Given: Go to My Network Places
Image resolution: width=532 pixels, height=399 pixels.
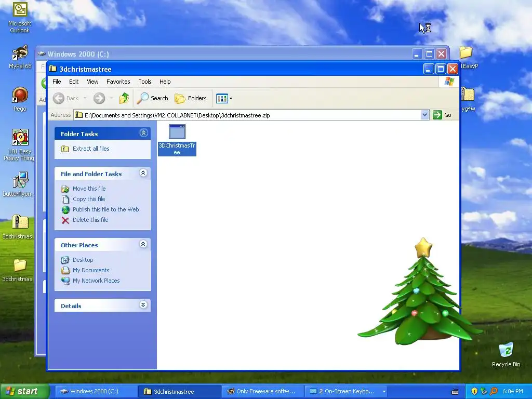Looking at the screenshot, I should coord(96,281).
